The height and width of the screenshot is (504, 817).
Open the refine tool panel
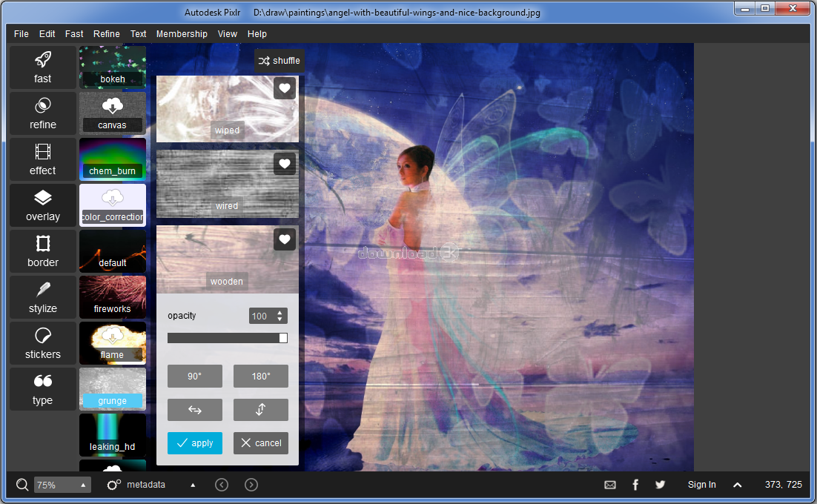[x=43, y=113]
